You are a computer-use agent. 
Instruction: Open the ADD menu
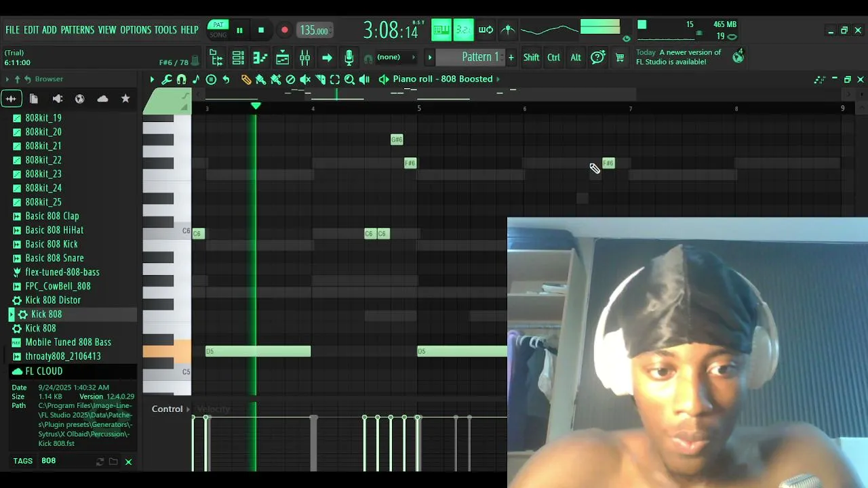tap(50, 30)
